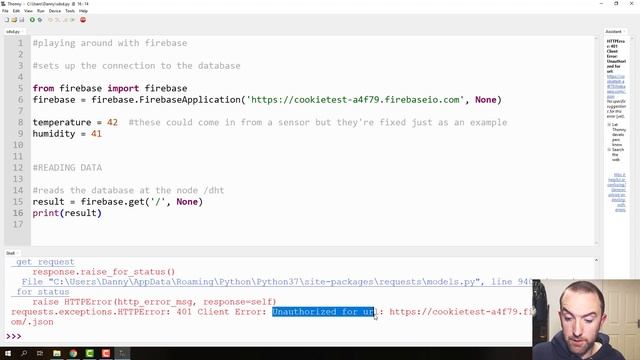
Task: Click 'print(result)' on line 16
Action: click(67, 213)
